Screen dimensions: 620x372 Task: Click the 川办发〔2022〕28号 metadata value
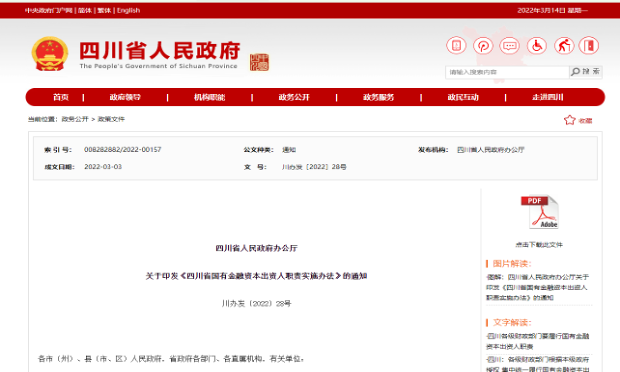pyautogui.click(x=314, y=167)
